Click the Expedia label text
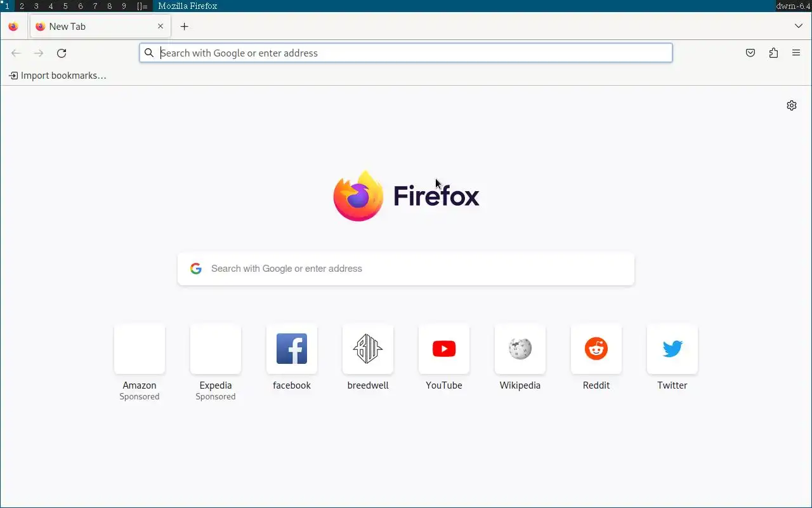 pos(216,385)
